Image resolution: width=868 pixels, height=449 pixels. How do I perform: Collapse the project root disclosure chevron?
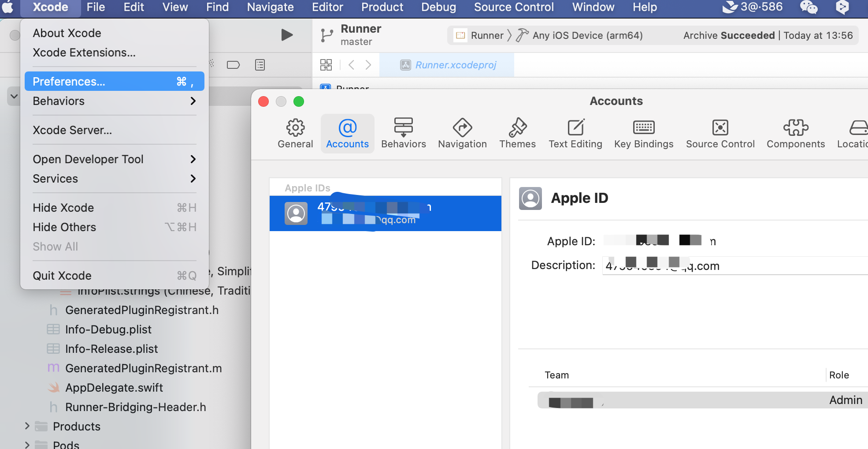[x=14, y=96]
